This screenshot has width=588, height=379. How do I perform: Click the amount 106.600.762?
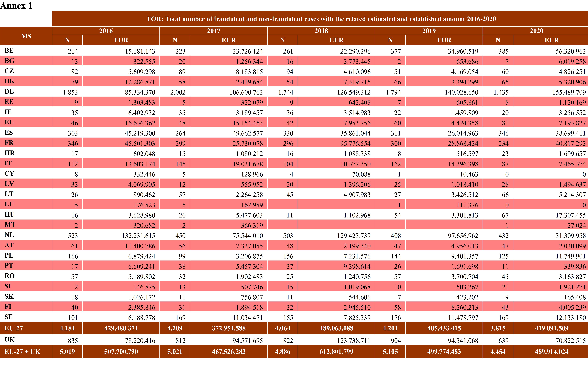246,92
